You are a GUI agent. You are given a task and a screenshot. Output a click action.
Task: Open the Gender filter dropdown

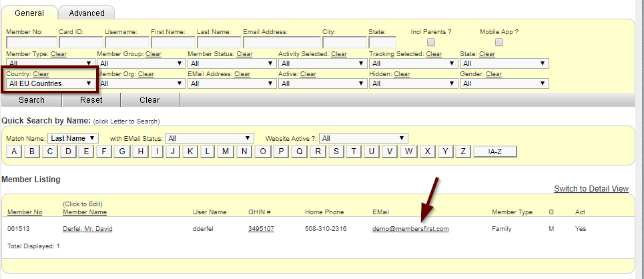(x=505, y=83)
